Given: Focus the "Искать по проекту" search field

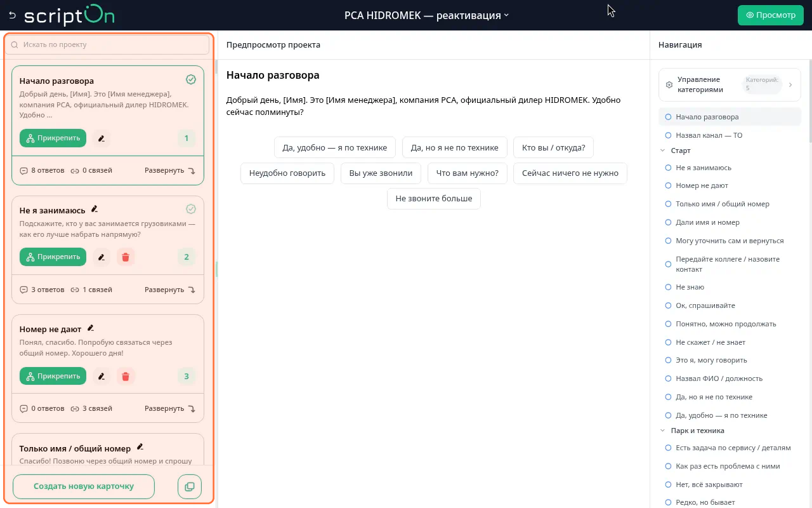Looking at the screenshot, I should pos(107,44).
